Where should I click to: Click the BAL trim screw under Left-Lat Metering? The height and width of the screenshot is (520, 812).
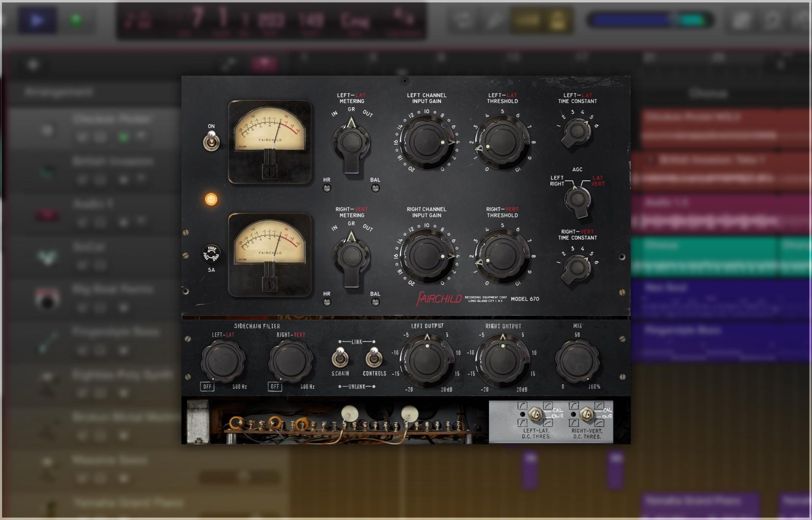pos(375,188)
